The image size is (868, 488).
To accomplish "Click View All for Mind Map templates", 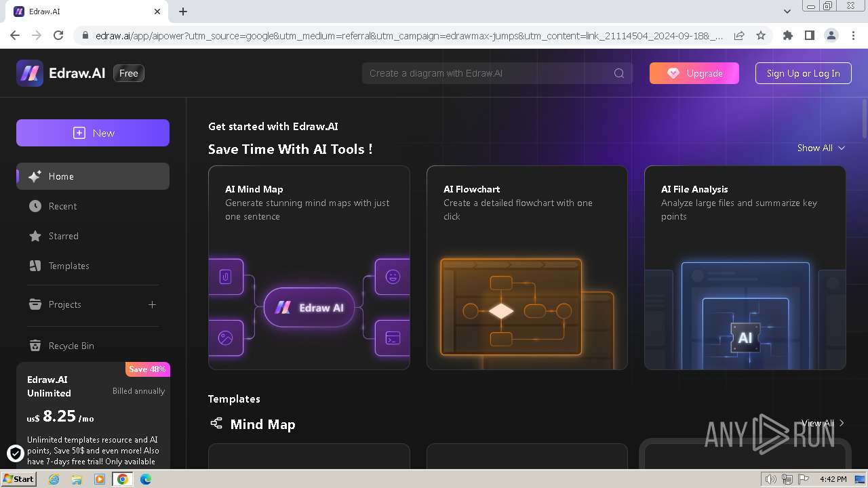I will click(823, 423).
